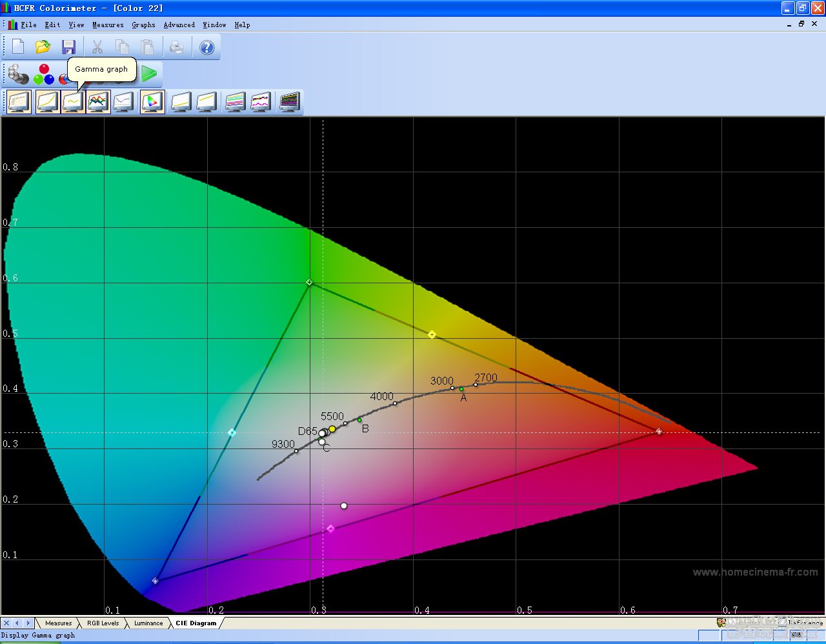This screenshot has height=644, width=826.
Task: Measure primaries using red green blue spheres icon
Action: coord(44,74)
